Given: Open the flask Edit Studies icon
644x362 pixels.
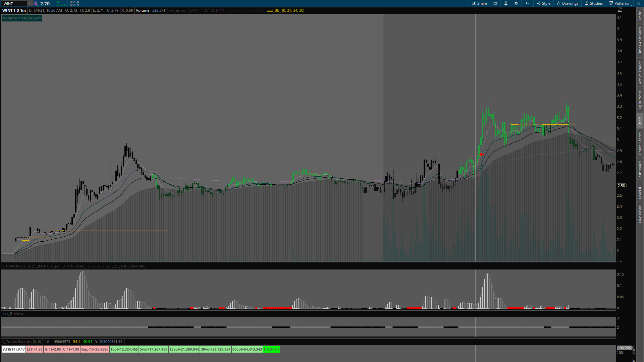Looking at the screenshot, I should [506, 3].
